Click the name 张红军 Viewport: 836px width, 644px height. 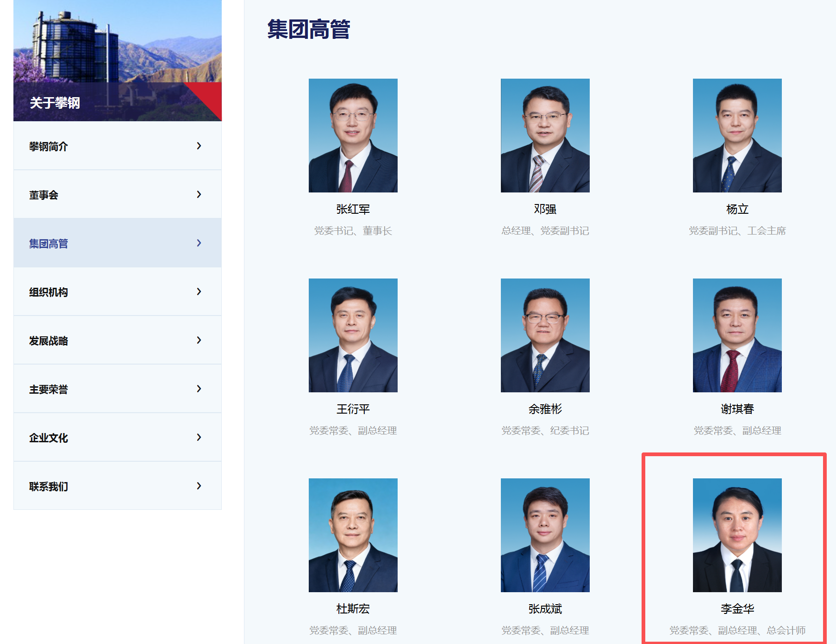[x=353, y=210]
